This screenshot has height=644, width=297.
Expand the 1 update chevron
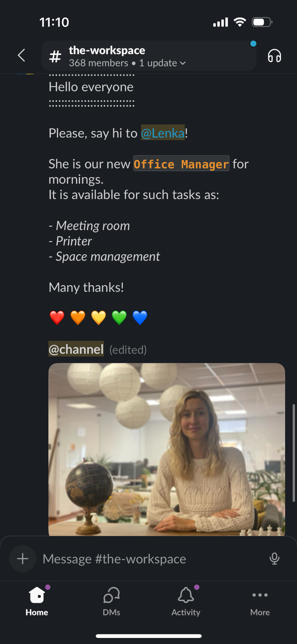point(183,63)
